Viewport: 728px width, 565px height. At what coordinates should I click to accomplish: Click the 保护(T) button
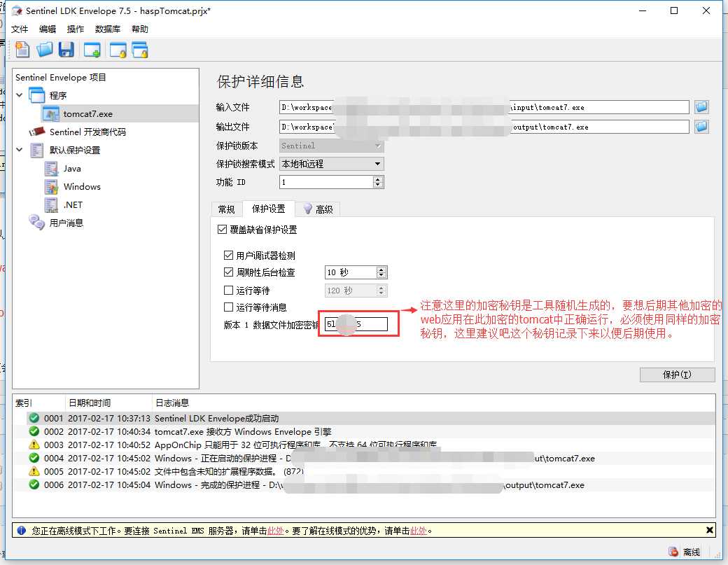pos(677,375)
